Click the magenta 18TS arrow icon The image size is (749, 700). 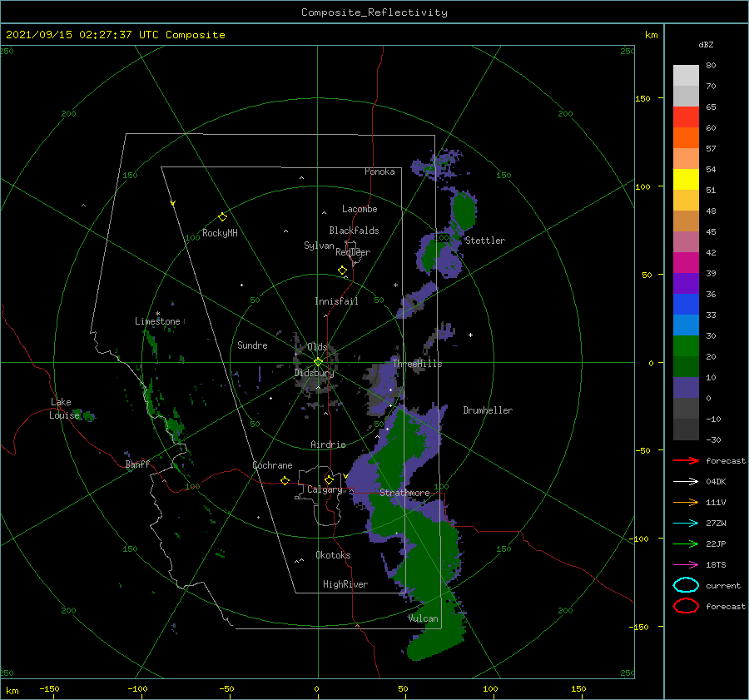tap(686, 565)
